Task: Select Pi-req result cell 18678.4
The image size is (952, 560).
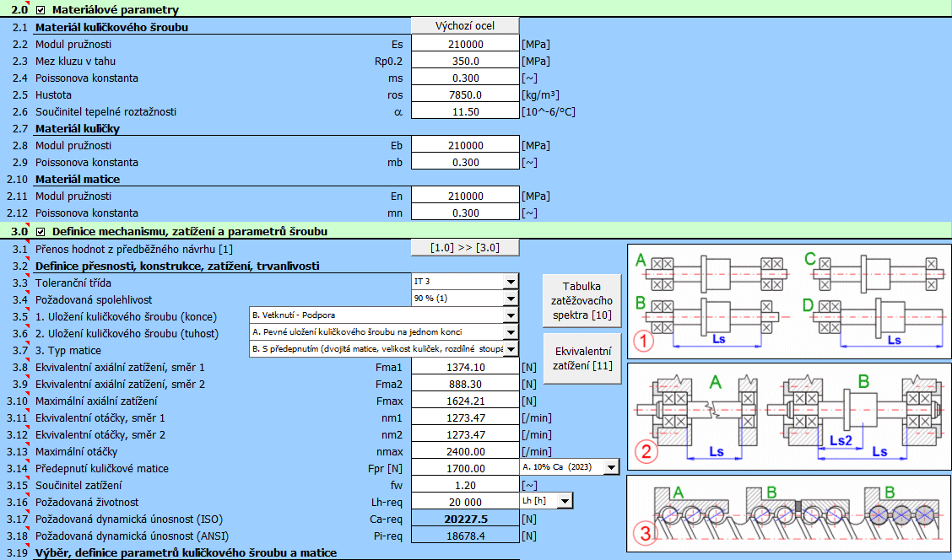Action: [466, 536]
